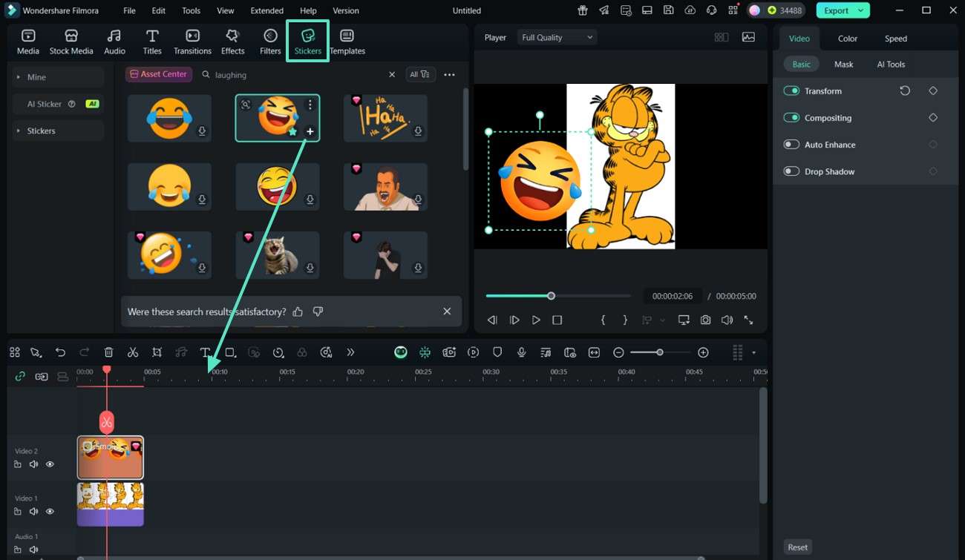Viewport: 965px width, 560px height.
Task: Zoom in timeline with plus icon
Action: 703,352
